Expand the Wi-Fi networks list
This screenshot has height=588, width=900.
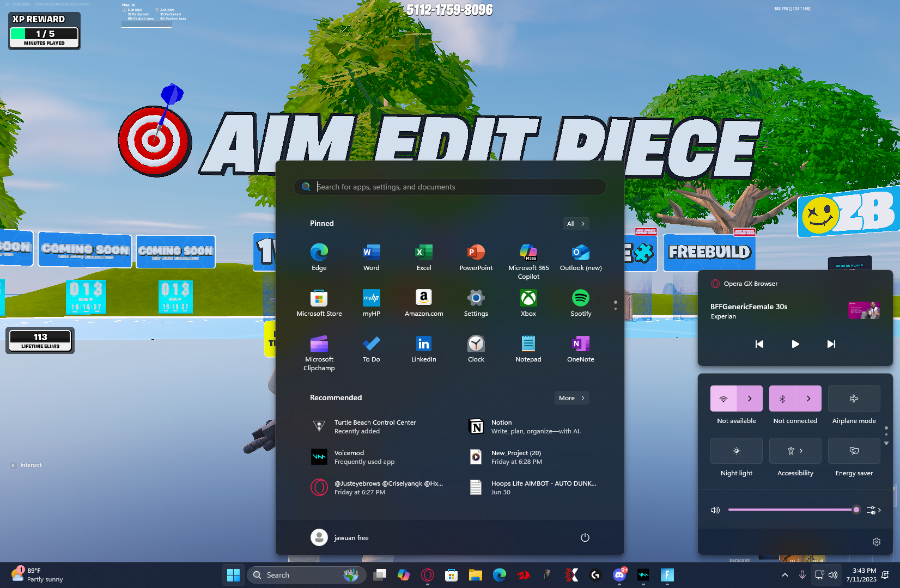pyautogui.click(x=750, y=399)
